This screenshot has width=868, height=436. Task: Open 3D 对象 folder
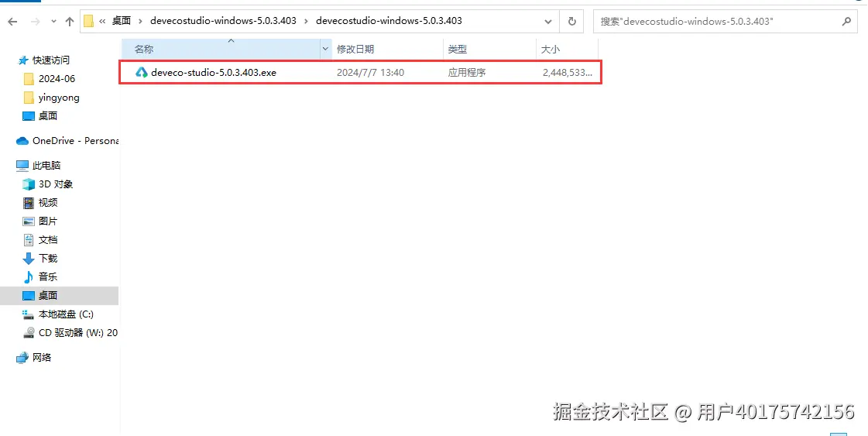tap(55, 184)
